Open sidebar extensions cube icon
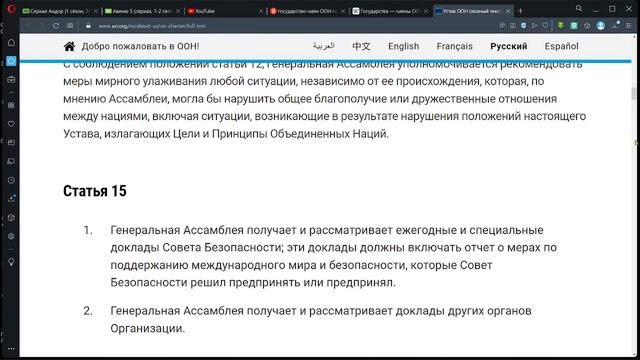Viewport: 640px width, 360px height. [x=11, y=218]
